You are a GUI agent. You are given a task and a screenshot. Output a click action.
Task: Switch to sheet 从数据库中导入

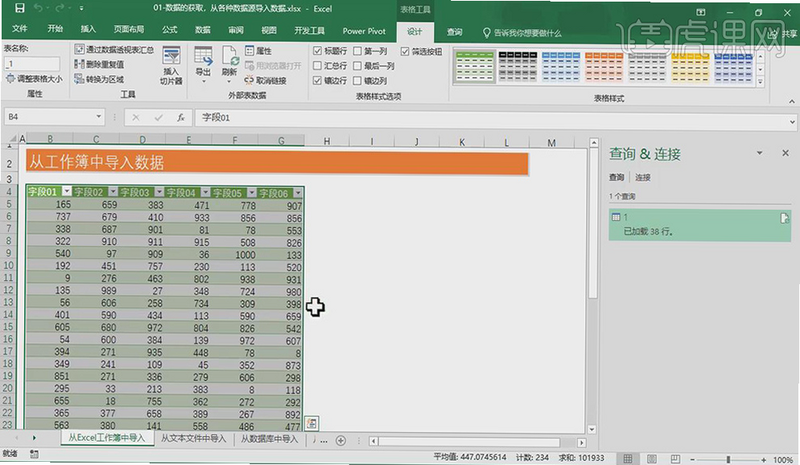tap(269, 439)
